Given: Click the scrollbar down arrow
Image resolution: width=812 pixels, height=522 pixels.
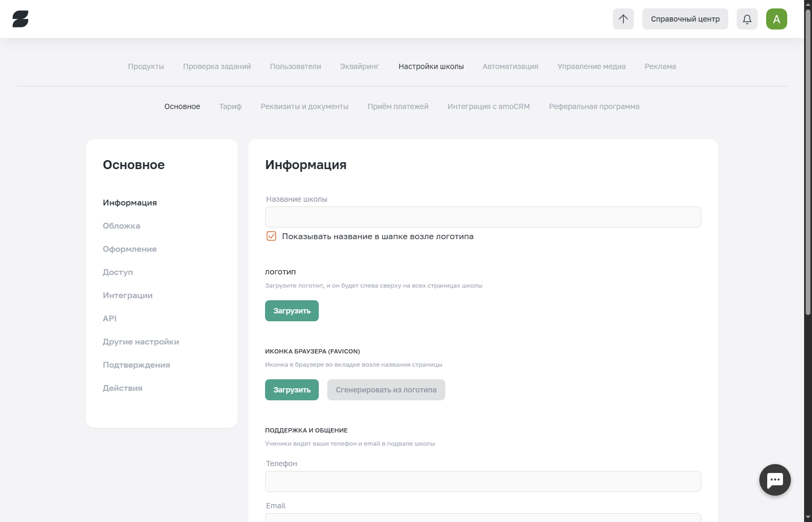Looking at the screenshot, I should pos(808,517).
